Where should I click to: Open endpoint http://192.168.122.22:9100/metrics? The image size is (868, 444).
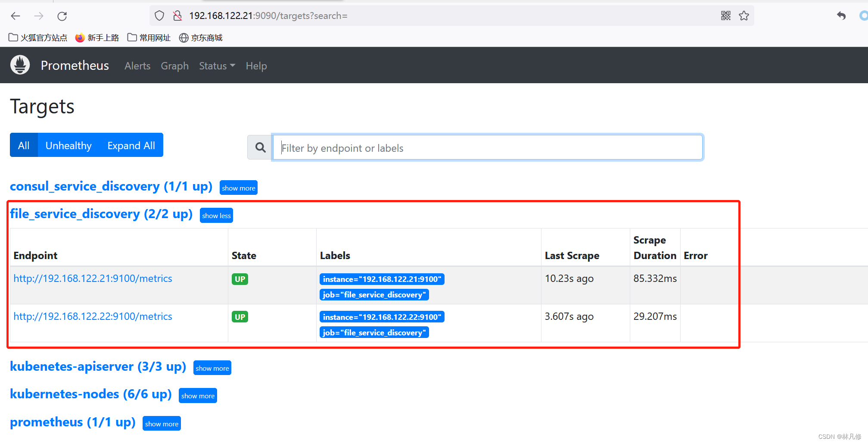click(x=93, y=316)
